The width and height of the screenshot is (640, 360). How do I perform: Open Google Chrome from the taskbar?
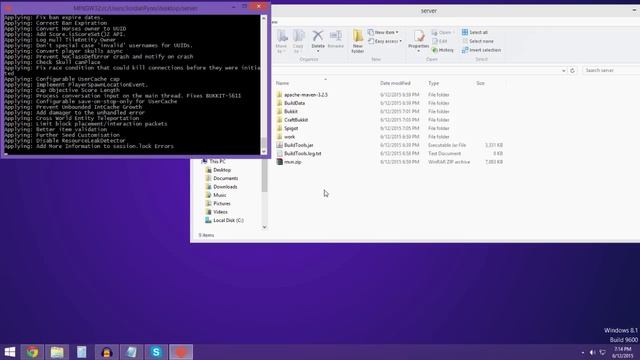(x=32, y=352)
